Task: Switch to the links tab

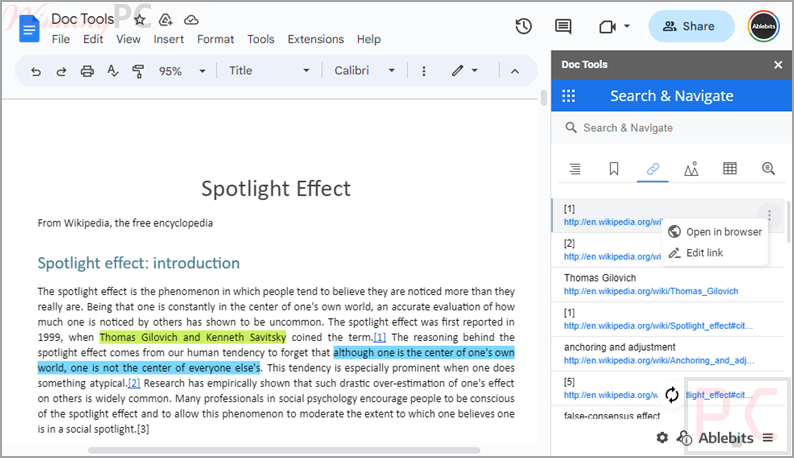Action: pyautogui.click(x=653, y=169)
